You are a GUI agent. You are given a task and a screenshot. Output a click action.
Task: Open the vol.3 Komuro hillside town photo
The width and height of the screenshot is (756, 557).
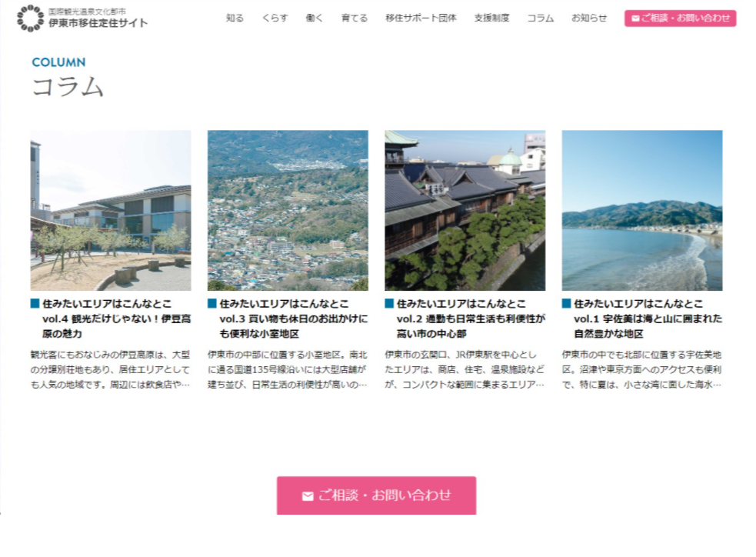tap(288, 210)
